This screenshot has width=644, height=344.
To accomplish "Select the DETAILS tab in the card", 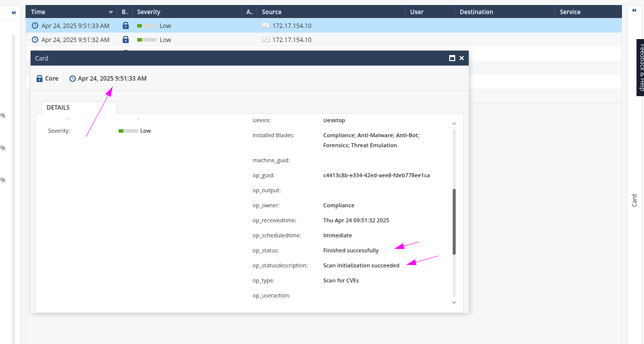I will click(58, 108).
